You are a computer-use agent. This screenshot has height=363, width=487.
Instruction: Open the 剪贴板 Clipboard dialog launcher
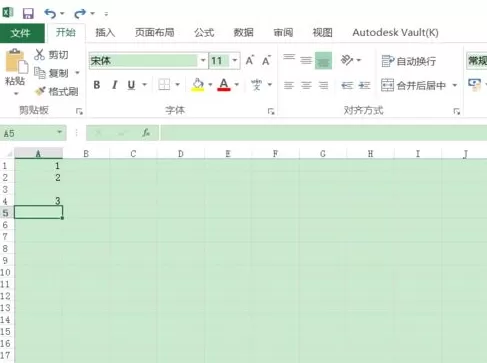point(79,111)
